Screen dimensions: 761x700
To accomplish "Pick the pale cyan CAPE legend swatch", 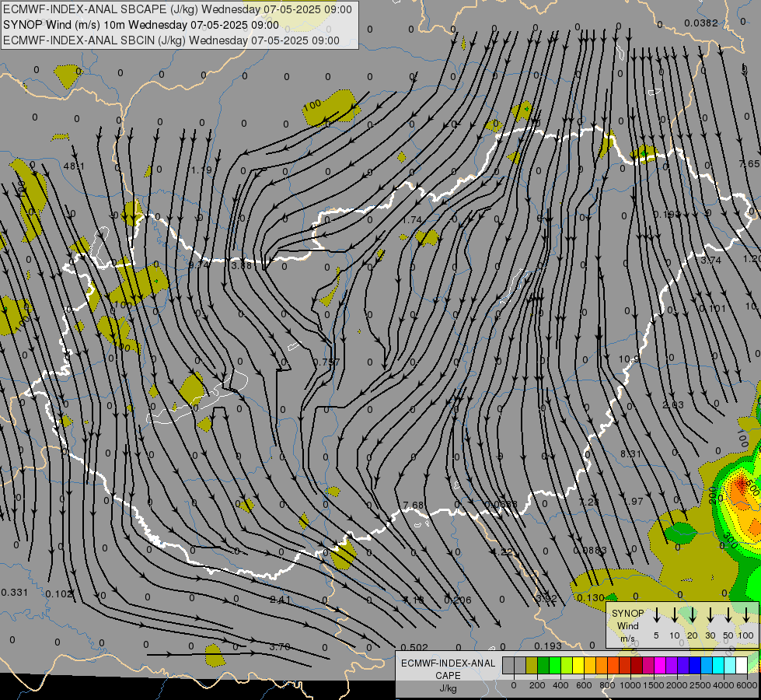I will 731,666.
